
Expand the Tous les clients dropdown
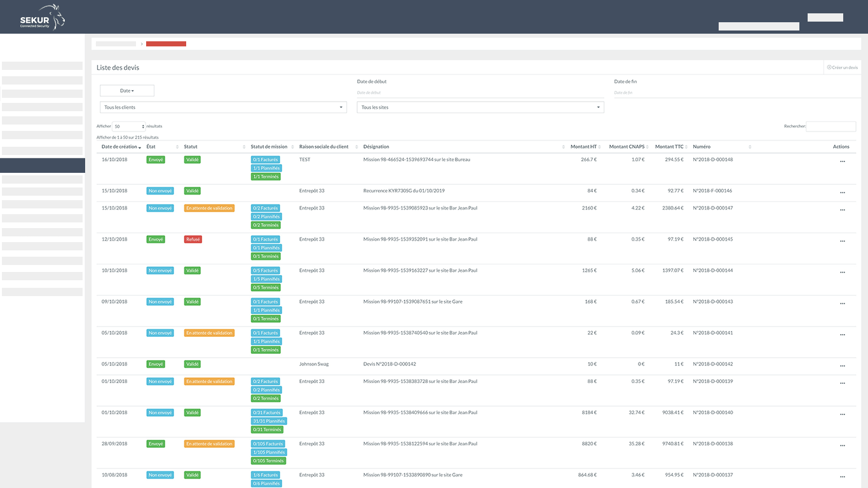coord(223,107)
